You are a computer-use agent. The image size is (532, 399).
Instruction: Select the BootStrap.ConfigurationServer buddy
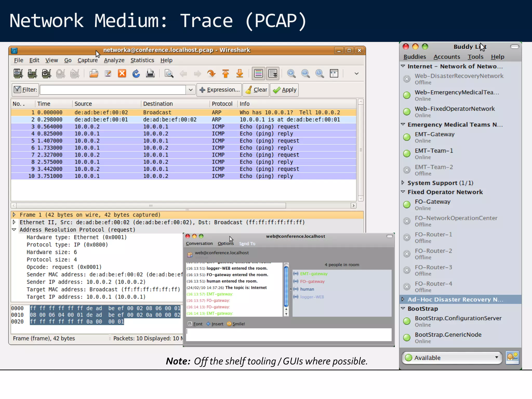[x=460, y=321]
